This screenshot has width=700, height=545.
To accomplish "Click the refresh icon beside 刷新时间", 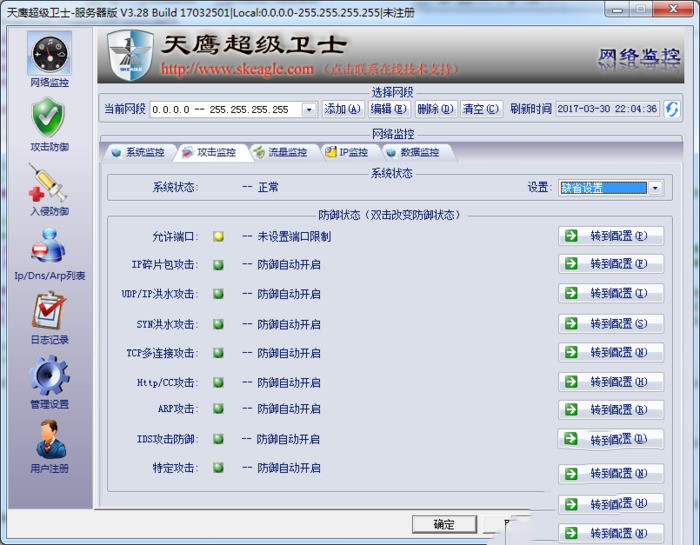I will pyautogui.click(x=672, y=109).
